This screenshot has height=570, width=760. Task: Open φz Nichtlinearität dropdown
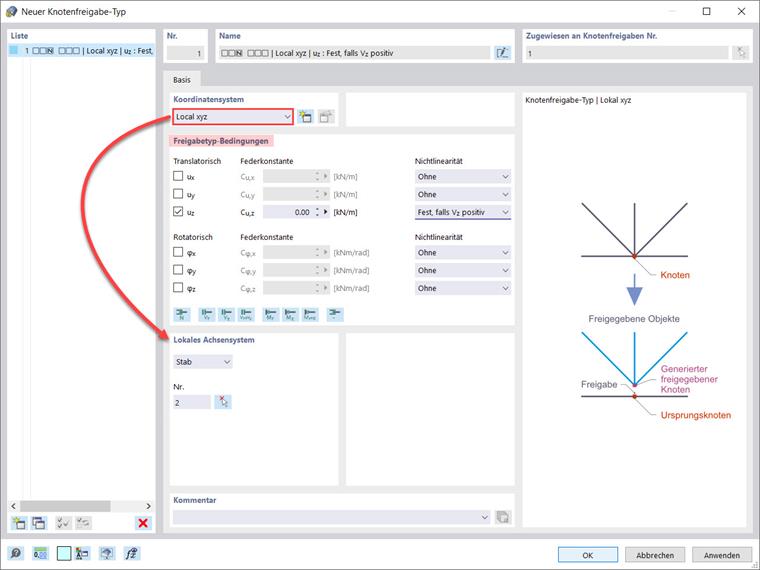click(462, 288)
